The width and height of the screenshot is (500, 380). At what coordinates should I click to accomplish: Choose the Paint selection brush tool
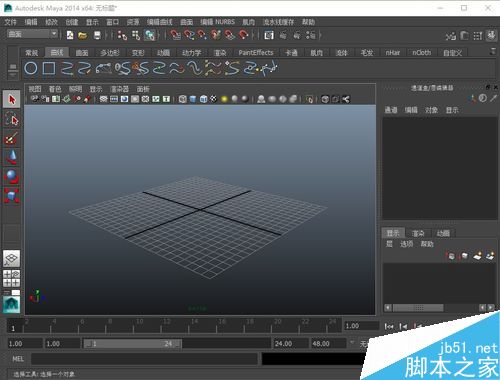tap(12, 138)
